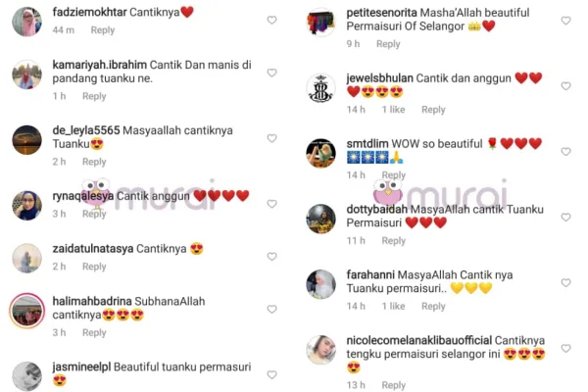Open the jasmineelpl username profile link

pyautogui.click(x=81, y=367)
